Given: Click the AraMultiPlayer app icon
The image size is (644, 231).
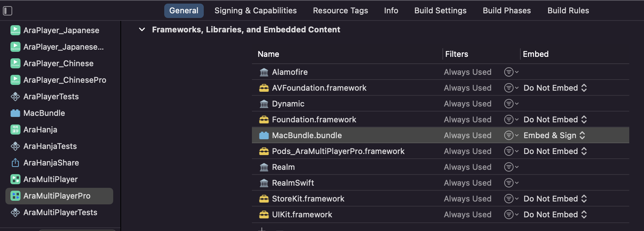Looking at the screenshot, I should (x=15, y=179).
